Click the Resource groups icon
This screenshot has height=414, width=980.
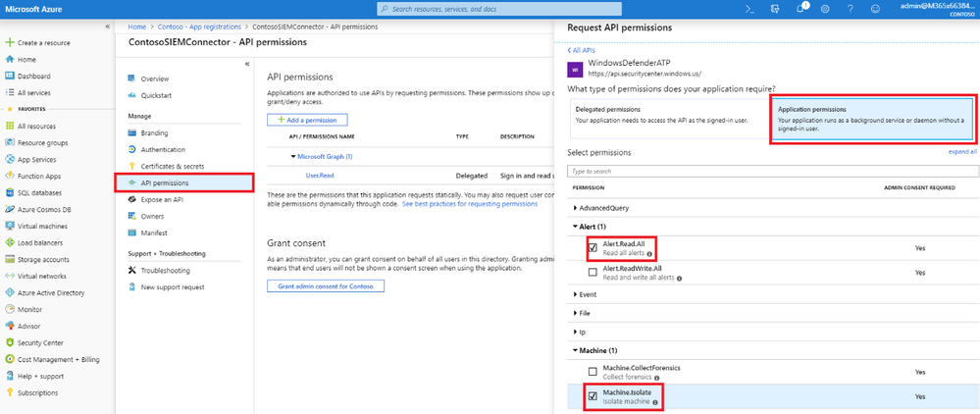click(10, 142)
